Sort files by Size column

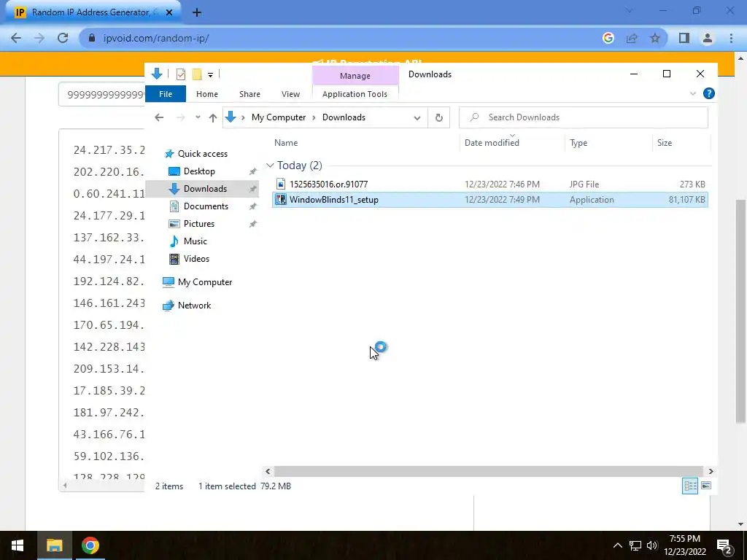point(665,142)
